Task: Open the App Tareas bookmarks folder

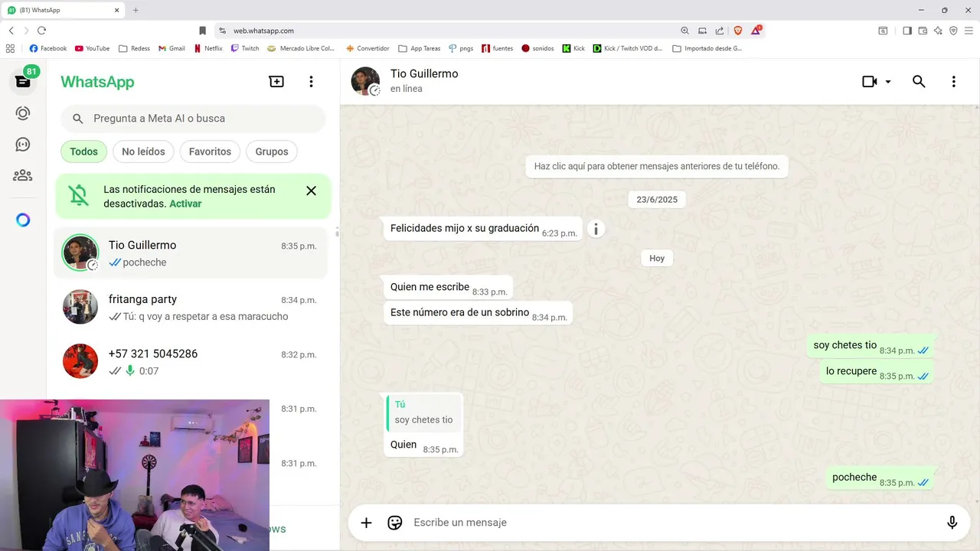Action: [x=420, y=48]
